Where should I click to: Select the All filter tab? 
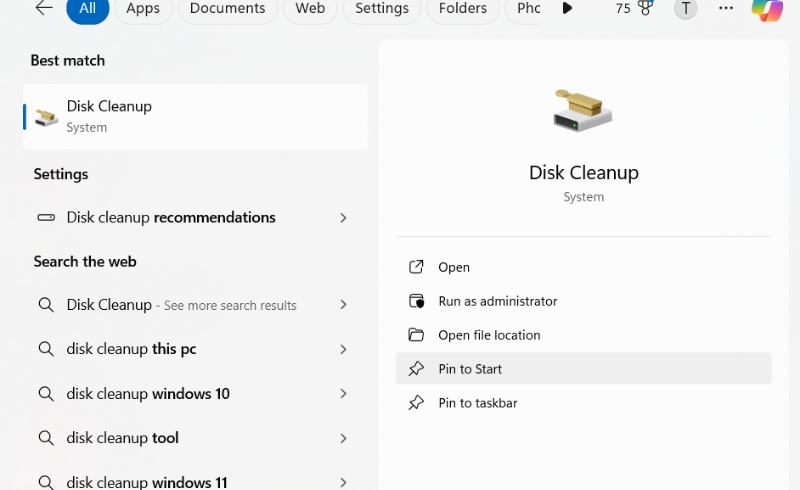(88, 9)
